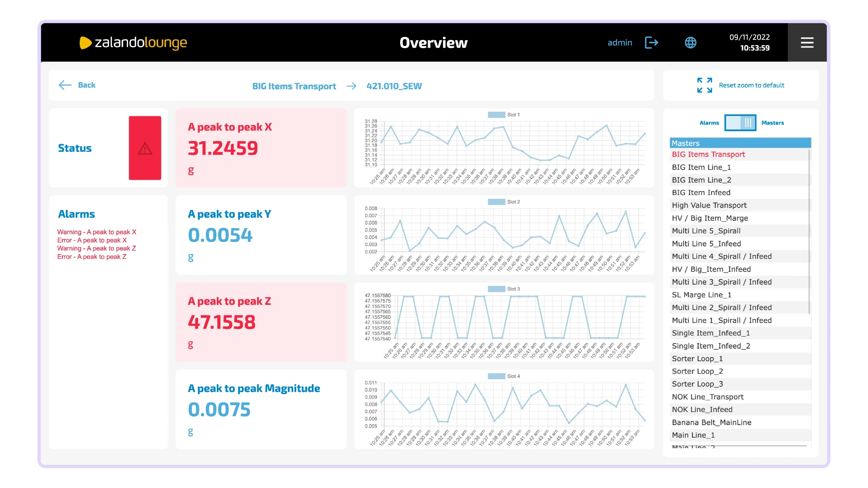Click alarm Warning - A peak to peak X

pyautogui.click(x=97, y=232)
